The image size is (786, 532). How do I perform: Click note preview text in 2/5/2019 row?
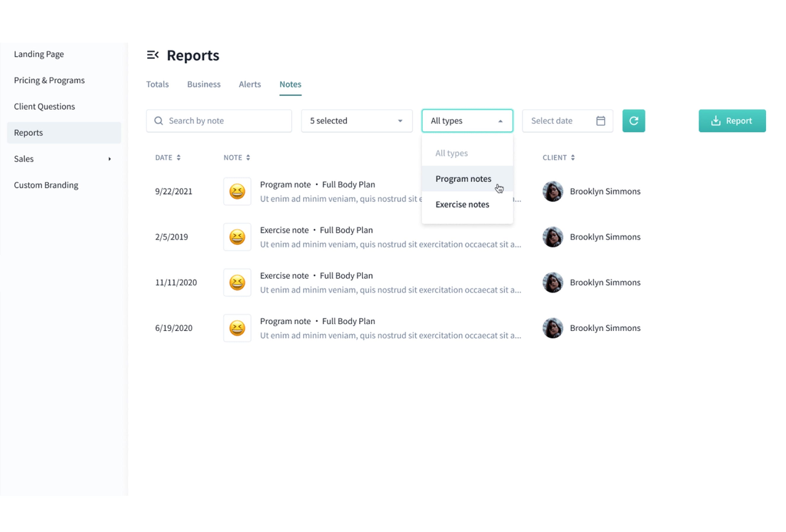click(390, 245)
